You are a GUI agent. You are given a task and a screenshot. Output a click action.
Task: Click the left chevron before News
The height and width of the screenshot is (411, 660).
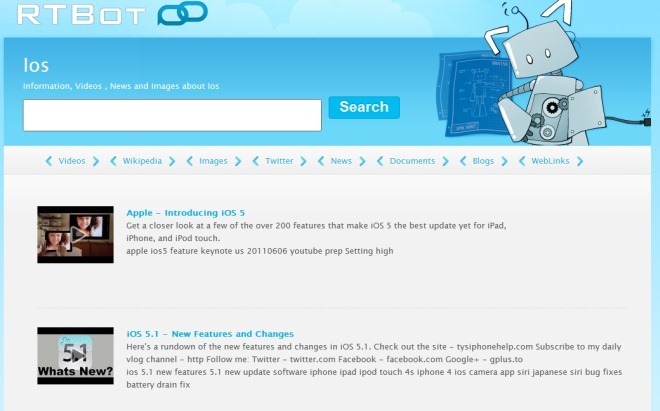[321, 161]
